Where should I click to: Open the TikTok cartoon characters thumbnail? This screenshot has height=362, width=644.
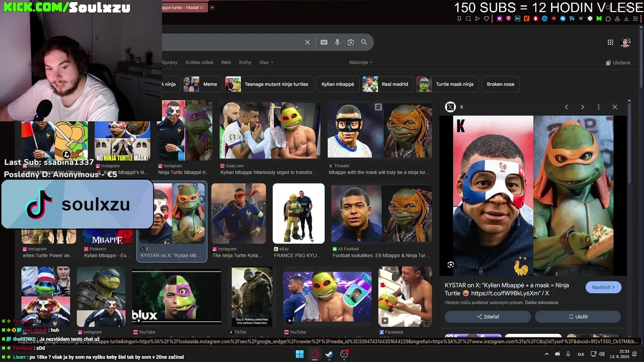click(252, 297)
